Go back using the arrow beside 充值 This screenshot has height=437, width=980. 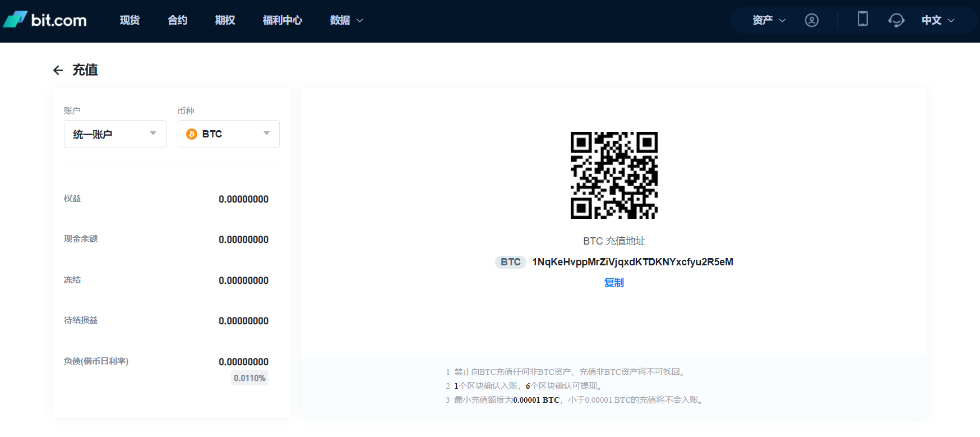[x=58, y=70]
